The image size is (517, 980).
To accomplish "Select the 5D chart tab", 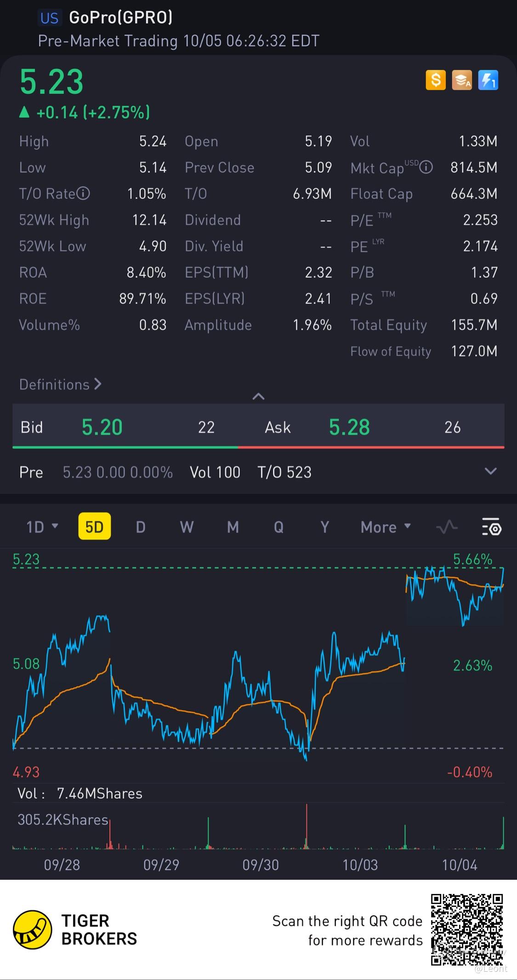I will [95, 527].
